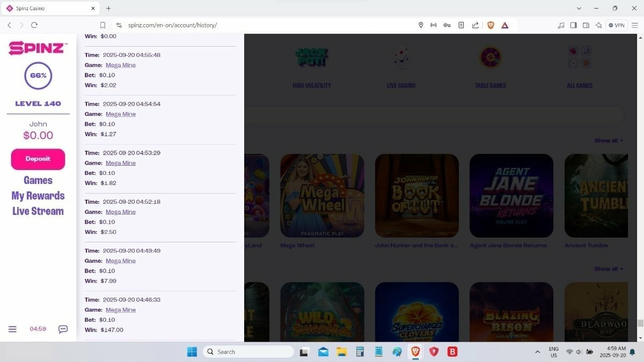Open the Windows Start menu
The width and height of the screenshot is (644, 362).
[192, 352]
